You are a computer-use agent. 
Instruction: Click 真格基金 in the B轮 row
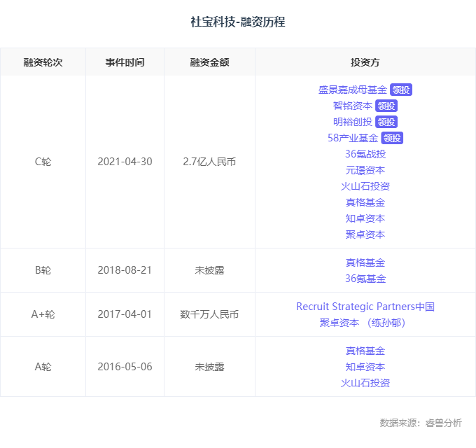[x=365, y=262]
